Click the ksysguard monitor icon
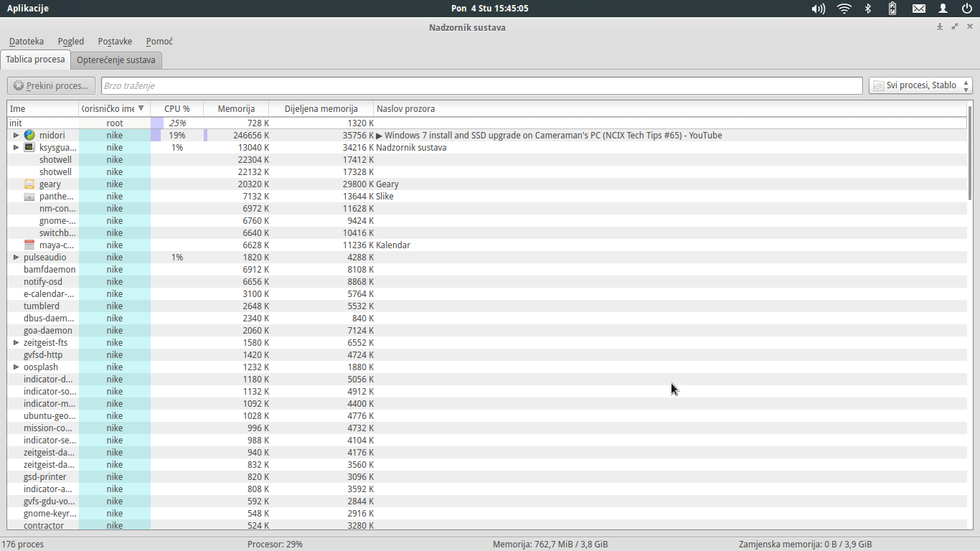 click(29, 147)
